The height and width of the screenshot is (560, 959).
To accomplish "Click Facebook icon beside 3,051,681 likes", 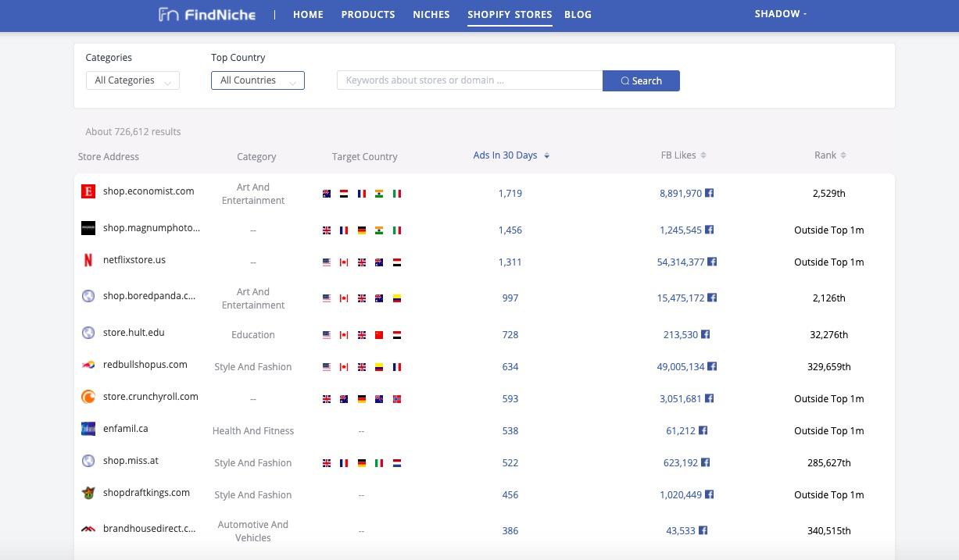I will coord(709,398).
